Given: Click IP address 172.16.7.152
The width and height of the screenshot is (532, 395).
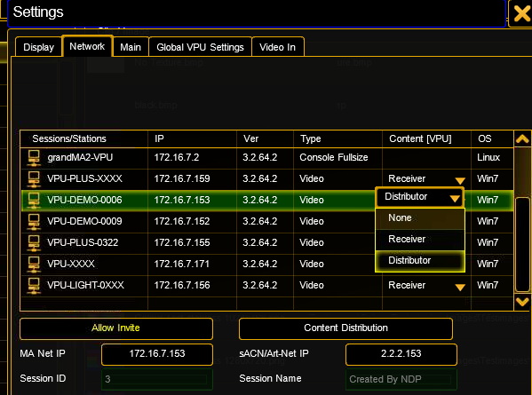Looking at the screenshot, I should point(182,221).
